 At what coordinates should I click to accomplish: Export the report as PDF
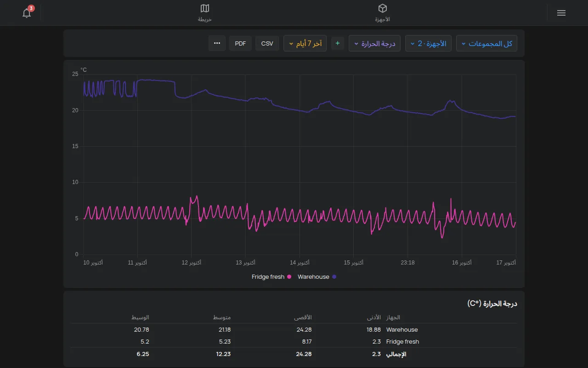(240, 43)
